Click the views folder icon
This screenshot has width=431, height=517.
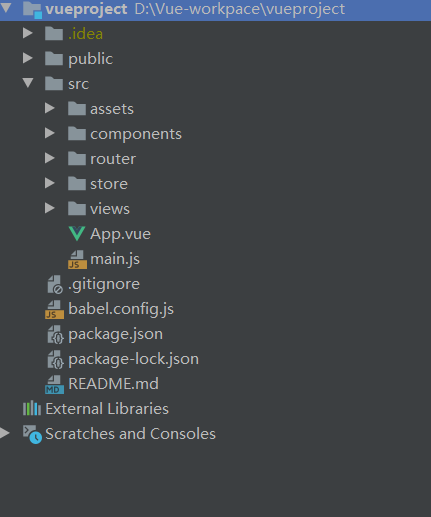77,208
